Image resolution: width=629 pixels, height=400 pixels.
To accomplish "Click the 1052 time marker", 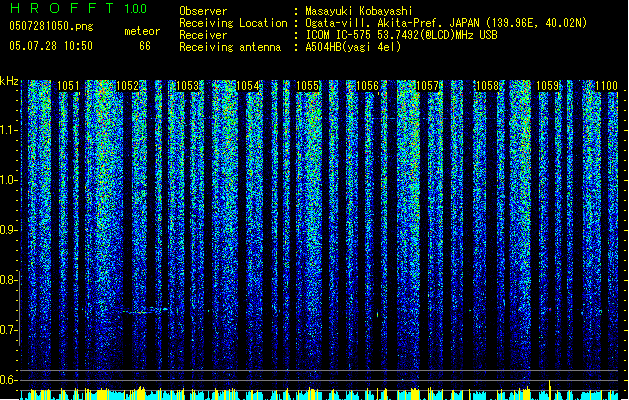I will coord(127,85).
